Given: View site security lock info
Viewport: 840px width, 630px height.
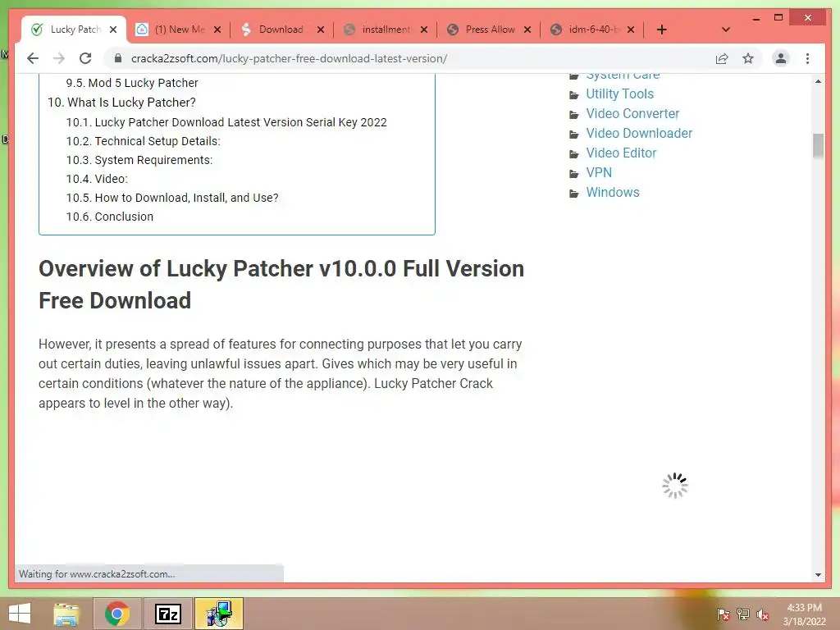Looking at the screenshot, I should [x=118, y=58].
